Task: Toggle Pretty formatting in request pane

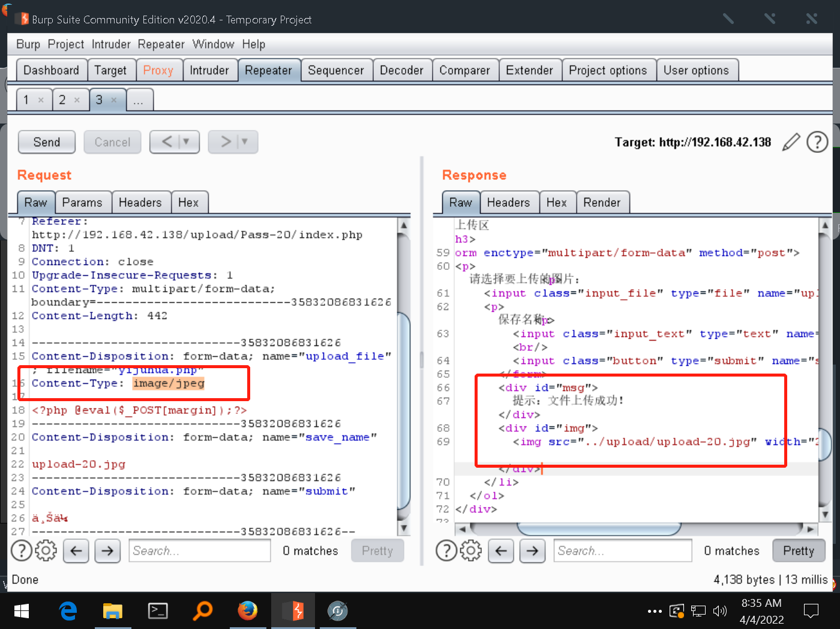Action: click(x=377, y=550)
